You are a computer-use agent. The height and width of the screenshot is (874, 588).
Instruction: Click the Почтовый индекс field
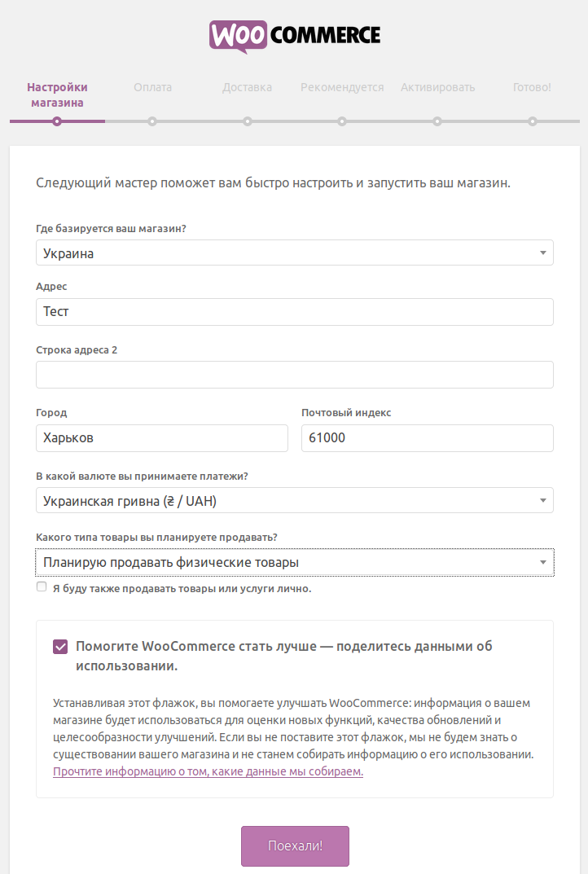[x=428, y=438]
